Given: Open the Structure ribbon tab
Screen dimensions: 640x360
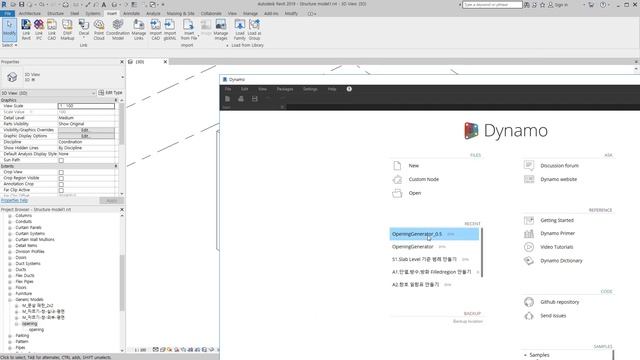Looking at the screenshot, I should pos(56,13).
